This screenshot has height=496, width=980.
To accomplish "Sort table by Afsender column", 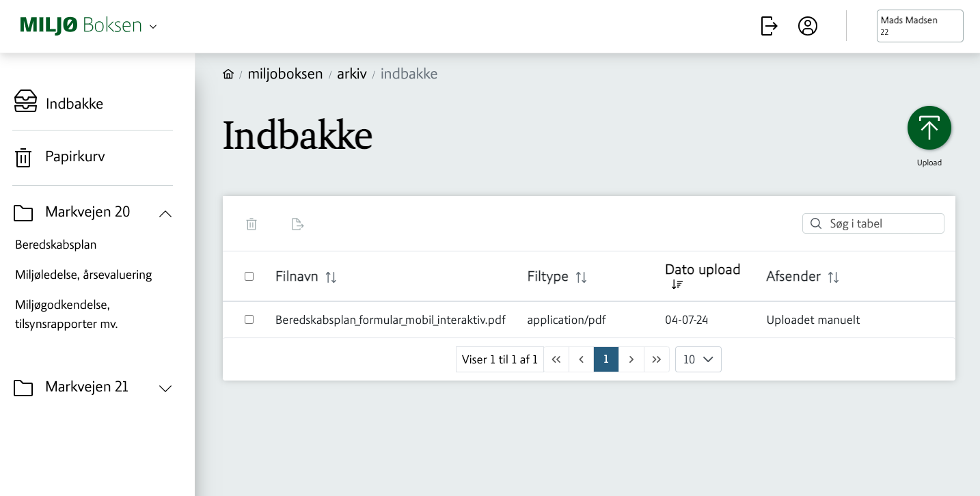I will [833, 277].
